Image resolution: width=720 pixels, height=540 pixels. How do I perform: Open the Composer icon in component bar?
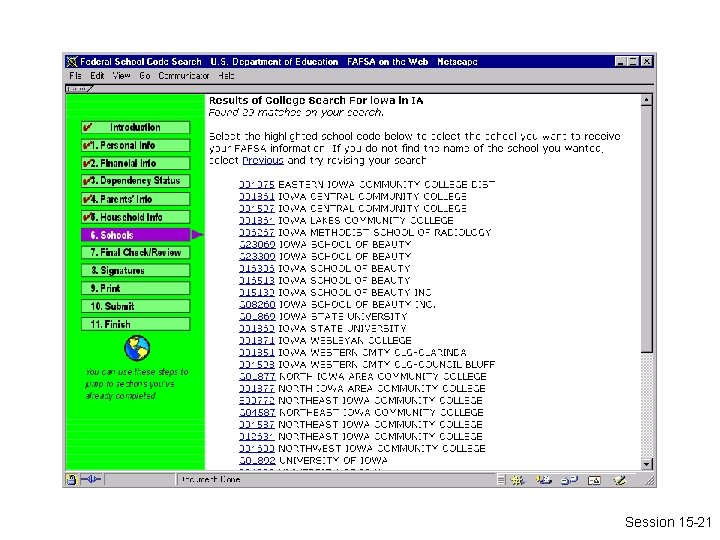click(619, 480)
